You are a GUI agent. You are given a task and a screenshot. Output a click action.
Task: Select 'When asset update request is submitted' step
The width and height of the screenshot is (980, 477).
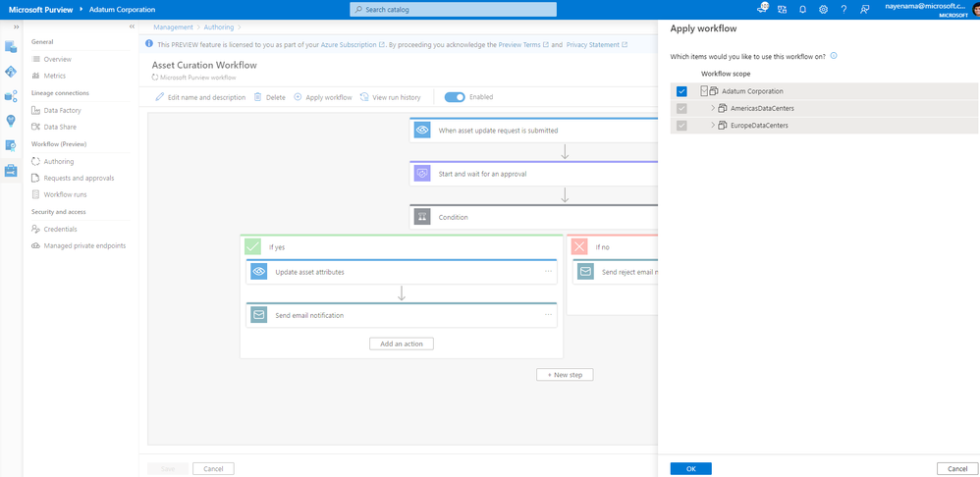[534, 131]
